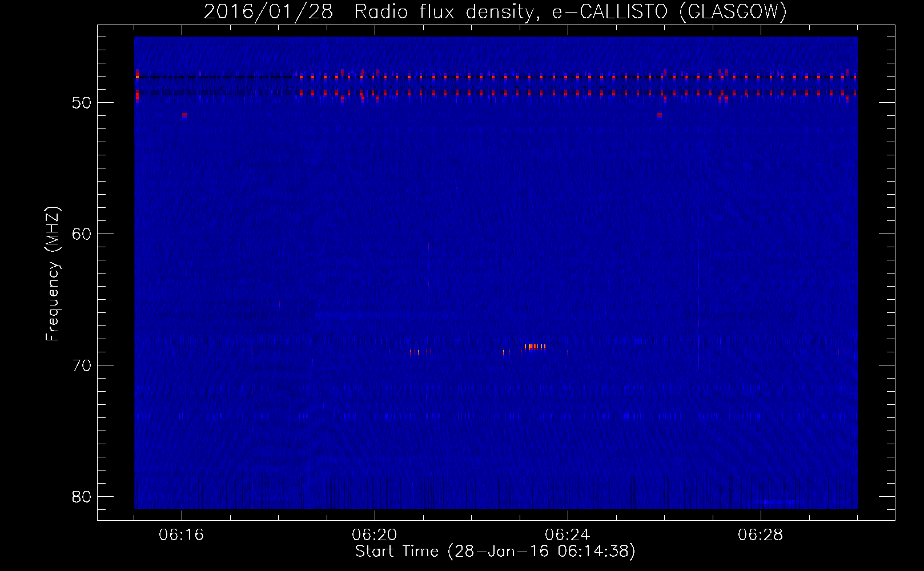Click the 06:24 time tick label
This screenshot has height=571, width=924.
point(568,535)
